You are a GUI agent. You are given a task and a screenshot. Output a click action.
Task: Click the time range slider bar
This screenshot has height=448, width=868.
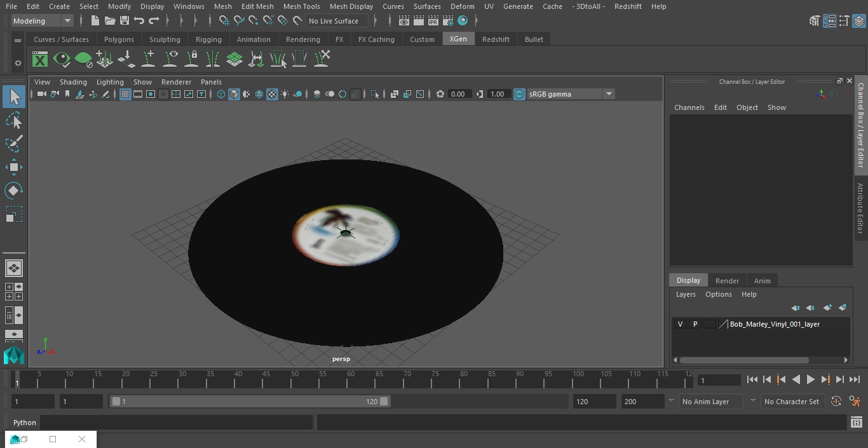click(250, 402)
